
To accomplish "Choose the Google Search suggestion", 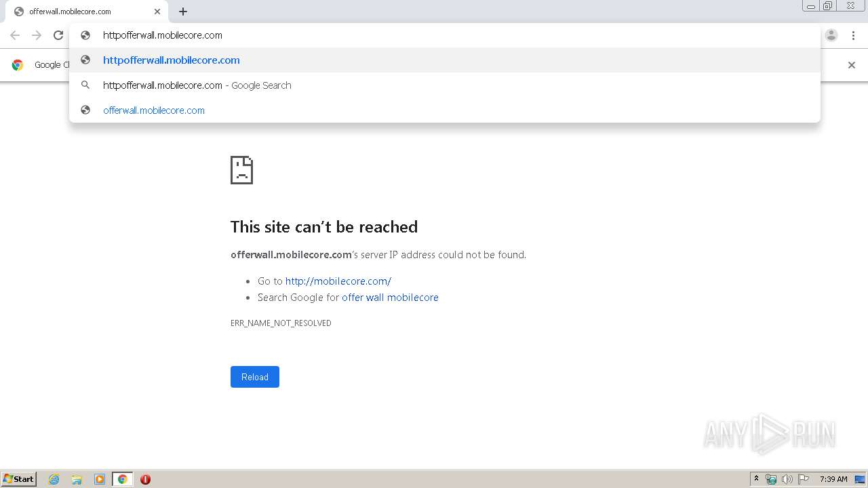I will [444, 85].
